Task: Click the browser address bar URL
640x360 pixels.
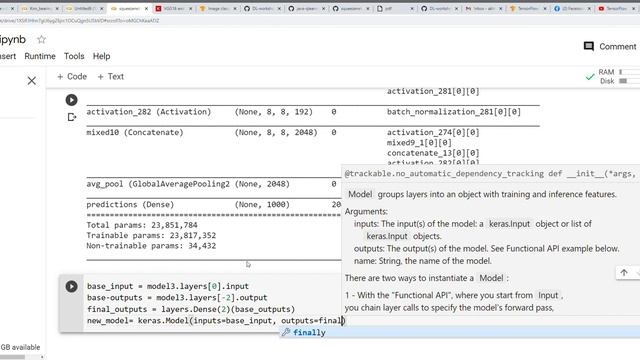Action: (80, 20)
